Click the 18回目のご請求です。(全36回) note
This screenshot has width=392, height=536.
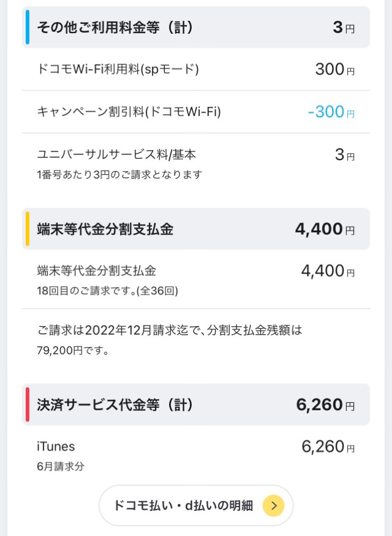pyautogui.click(x=108, y=291)
